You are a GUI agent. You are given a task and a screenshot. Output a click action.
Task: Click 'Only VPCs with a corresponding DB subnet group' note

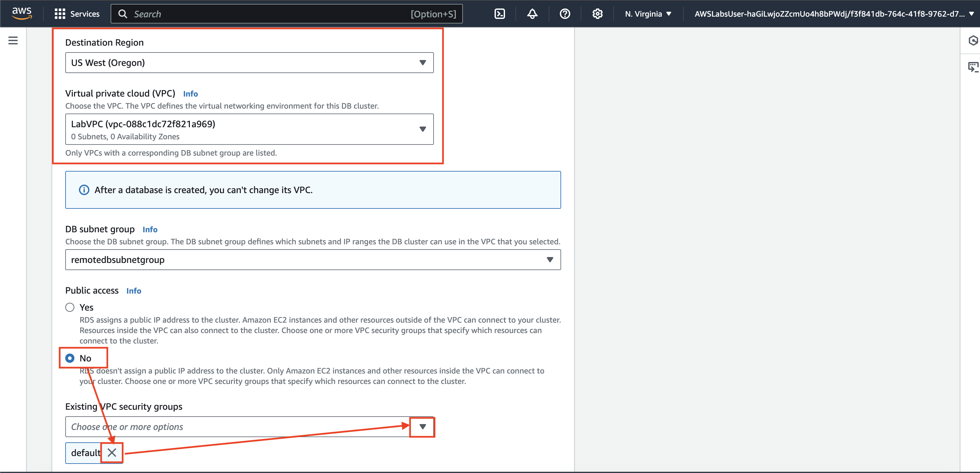171,153
